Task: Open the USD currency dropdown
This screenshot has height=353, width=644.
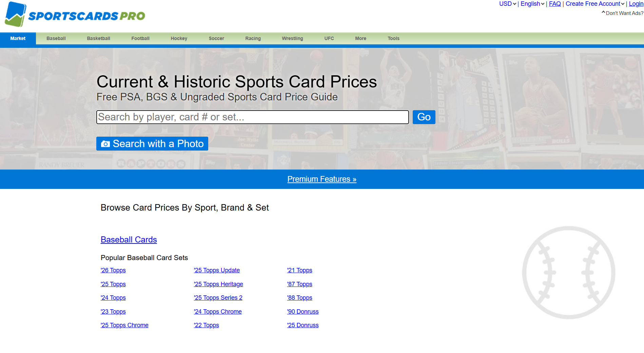Action: coord(508,4)
